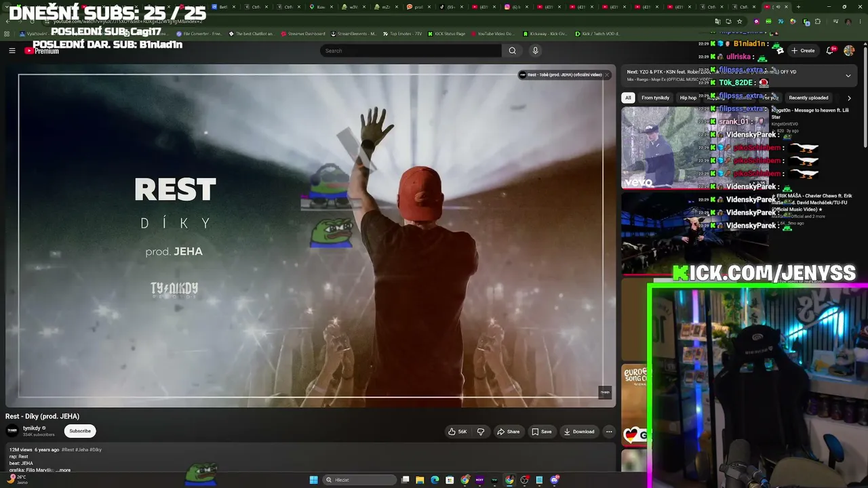Like the video with 56K likes
Image resolution: width=868 pixels, height=488 pixels.
458,432
